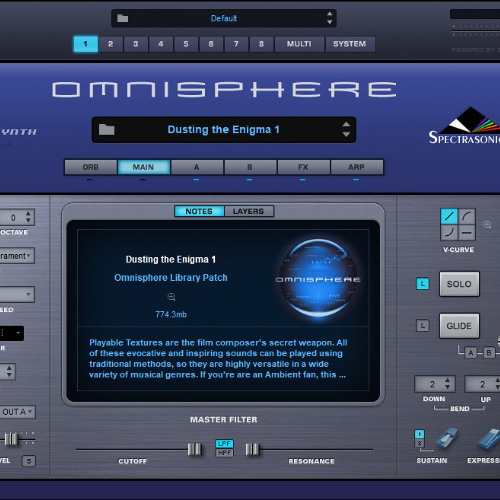The image size is (500, 500).
Task: Step the multi preset up arrow next to Default
Action: 330,14
